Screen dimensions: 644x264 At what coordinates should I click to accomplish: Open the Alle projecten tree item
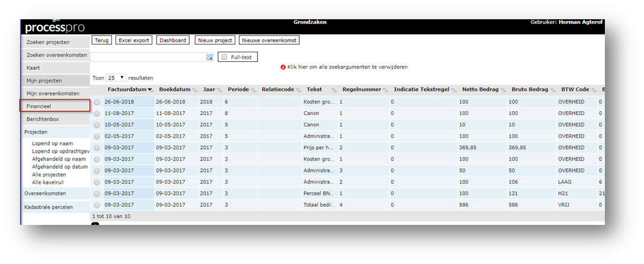coord(49,174)
